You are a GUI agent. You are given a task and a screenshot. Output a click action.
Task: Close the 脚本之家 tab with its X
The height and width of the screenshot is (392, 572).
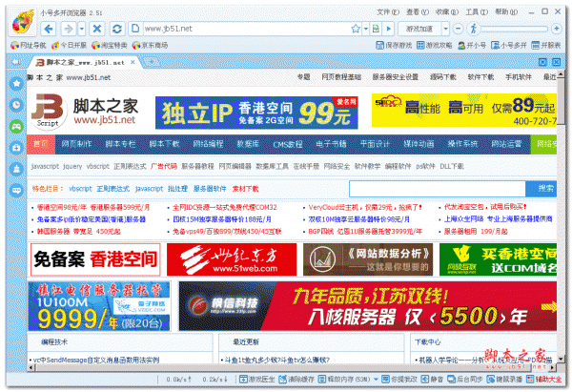coord(133,62)
